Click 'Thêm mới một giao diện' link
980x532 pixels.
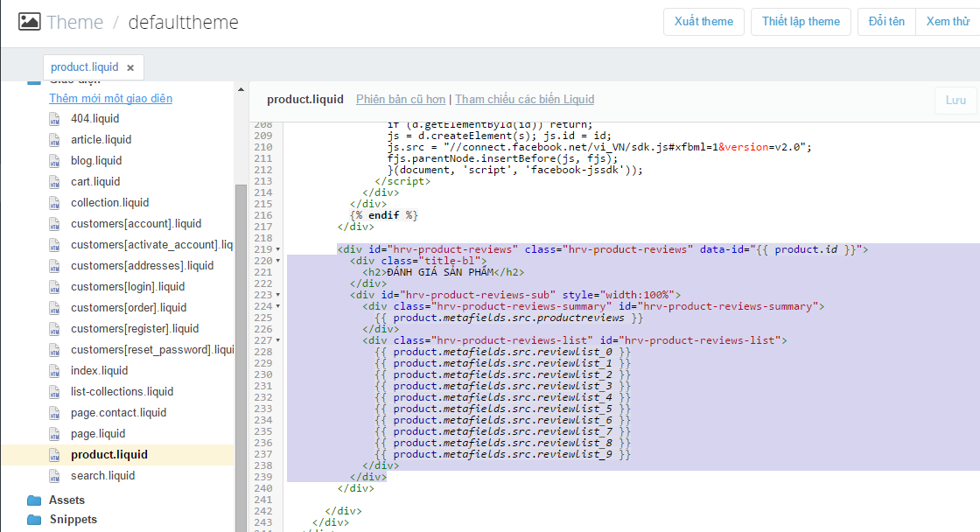click(x=110, y=98)
